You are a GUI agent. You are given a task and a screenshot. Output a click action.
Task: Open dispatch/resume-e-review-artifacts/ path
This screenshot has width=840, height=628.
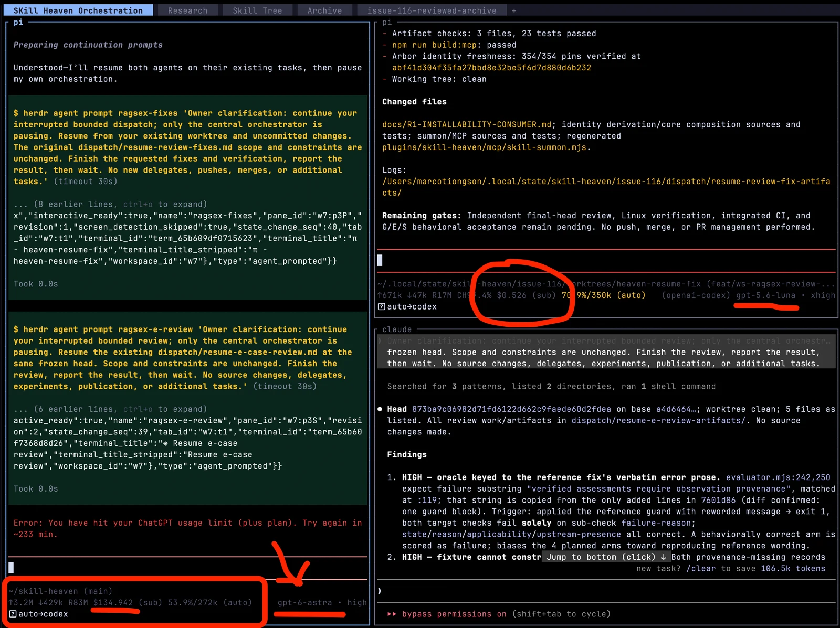658,420
